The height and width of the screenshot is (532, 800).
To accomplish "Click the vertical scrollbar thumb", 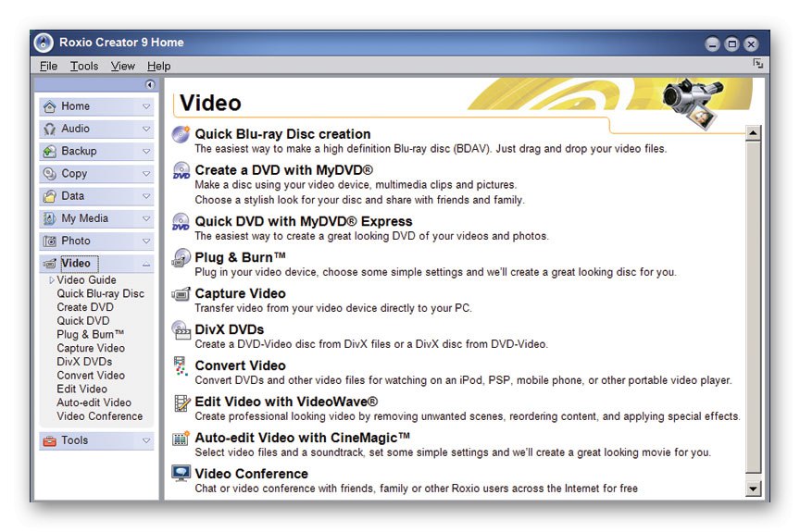I will click(x=753, y=307).
